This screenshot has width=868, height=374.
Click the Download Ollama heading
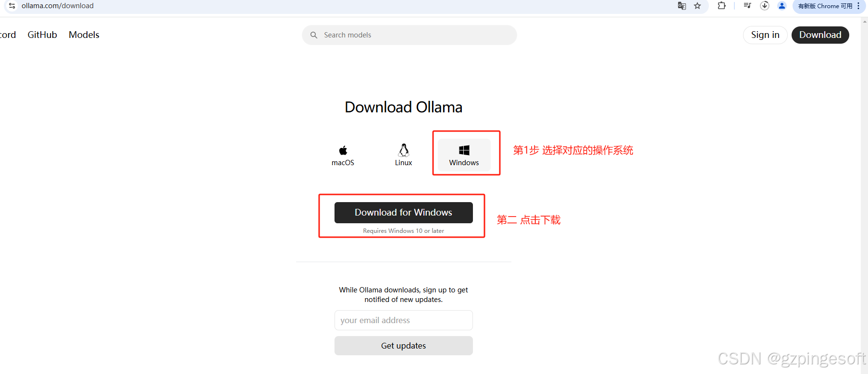pyautogui.click(x=404, y=107)
